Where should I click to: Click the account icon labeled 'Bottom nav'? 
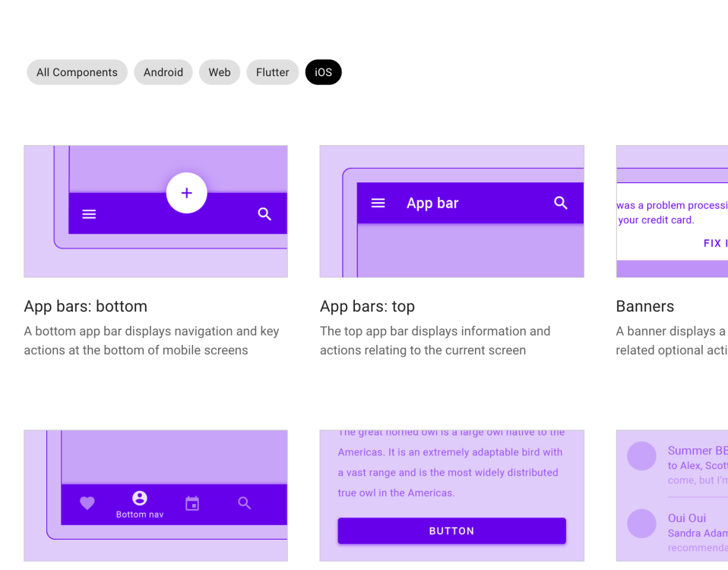[x=140, y=498]
